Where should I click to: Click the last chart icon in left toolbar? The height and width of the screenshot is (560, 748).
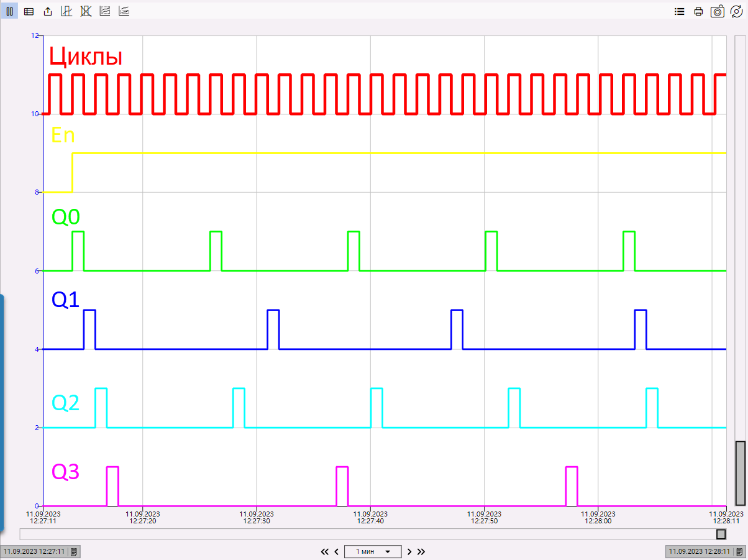124,11
